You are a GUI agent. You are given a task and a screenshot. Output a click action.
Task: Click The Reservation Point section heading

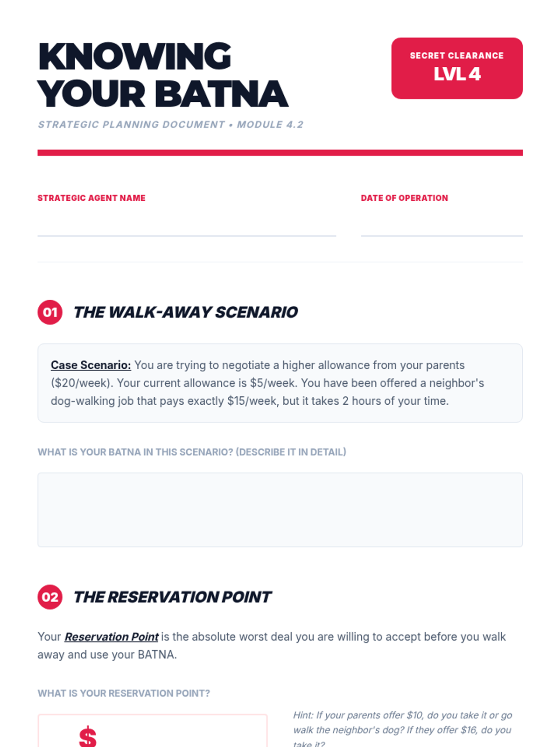[x=172, y=597]
